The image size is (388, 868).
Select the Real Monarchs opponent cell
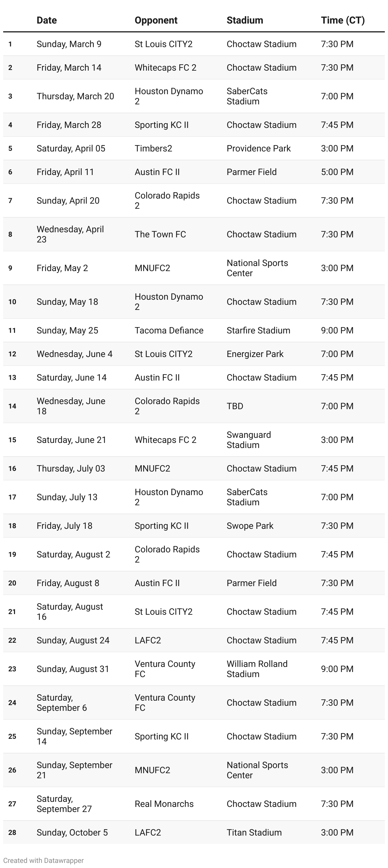point(164,804)
